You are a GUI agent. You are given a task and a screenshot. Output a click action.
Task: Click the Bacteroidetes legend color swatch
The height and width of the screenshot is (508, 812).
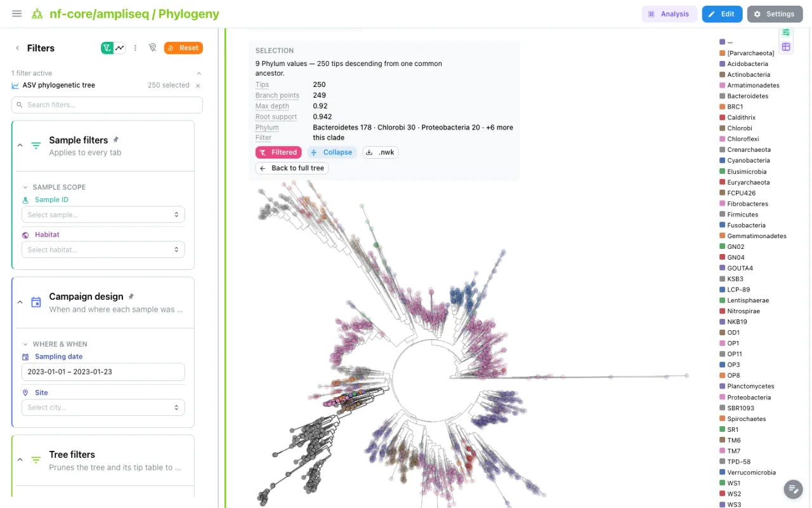coord(722,96)
